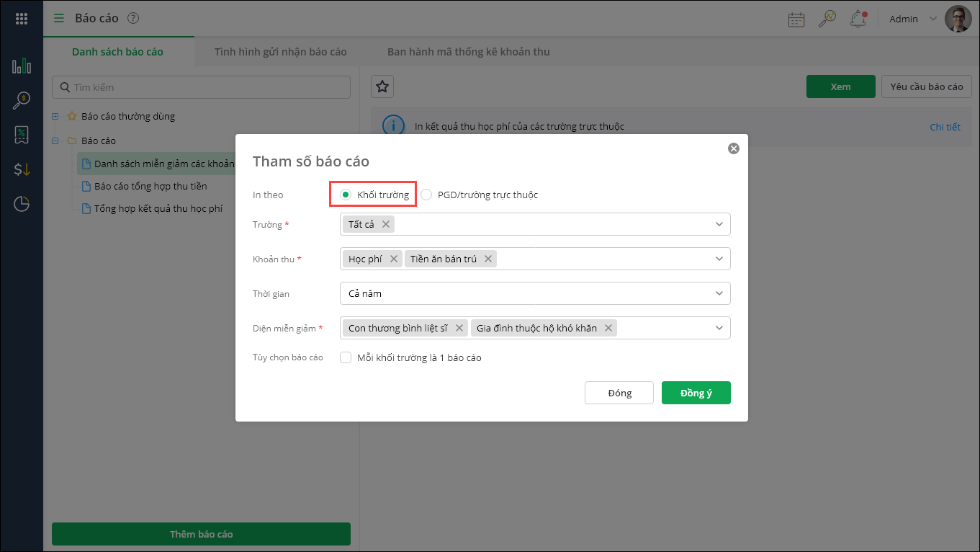The width and height of the screenshot is (980, 552).
Task: Click the Tìm kiếm search field
Action: coord(201,87)
